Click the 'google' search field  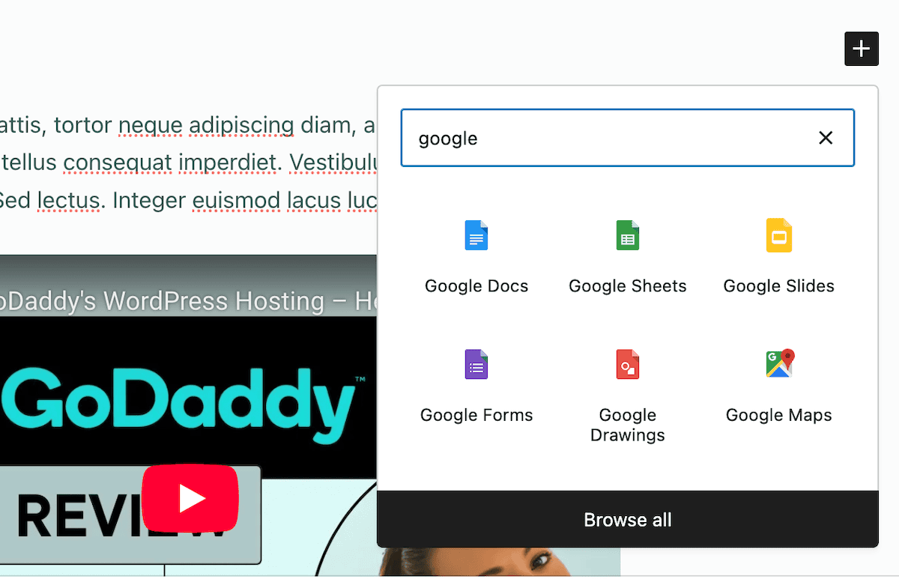(x=628, y=138)
